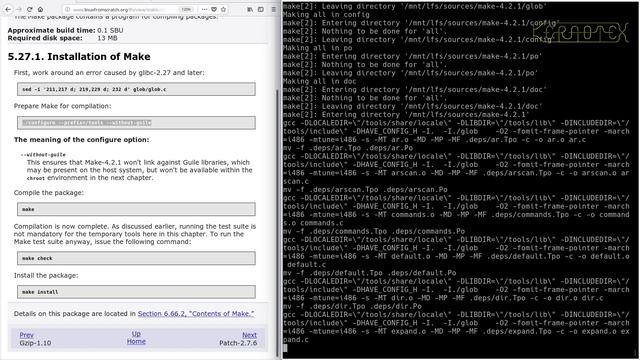Click the '5.27.1. Installation of Make' heading
The width and height of the screenshot is (640, 360).
coord(79,56)
